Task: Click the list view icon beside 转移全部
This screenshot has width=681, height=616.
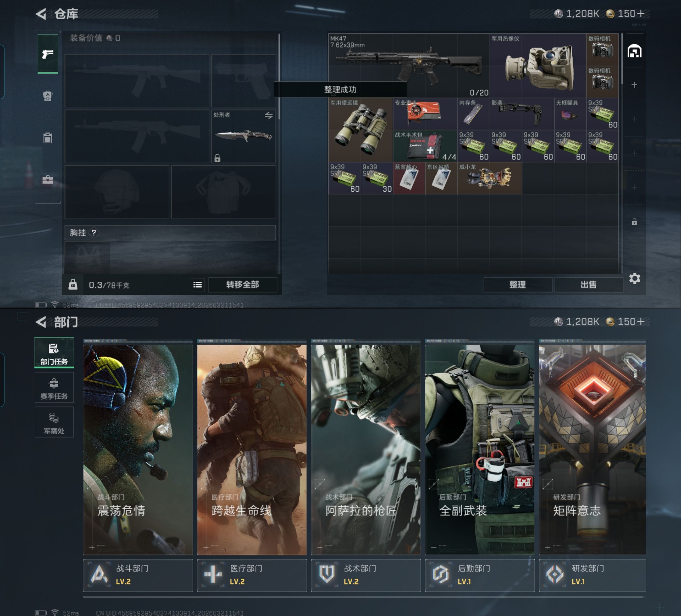Action: (x=198, y=285)
